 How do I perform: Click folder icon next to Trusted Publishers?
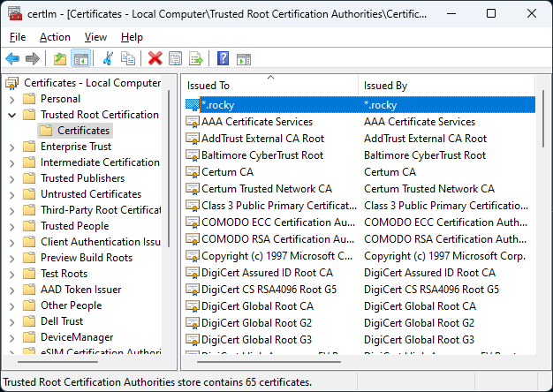[x=29, y=178]
